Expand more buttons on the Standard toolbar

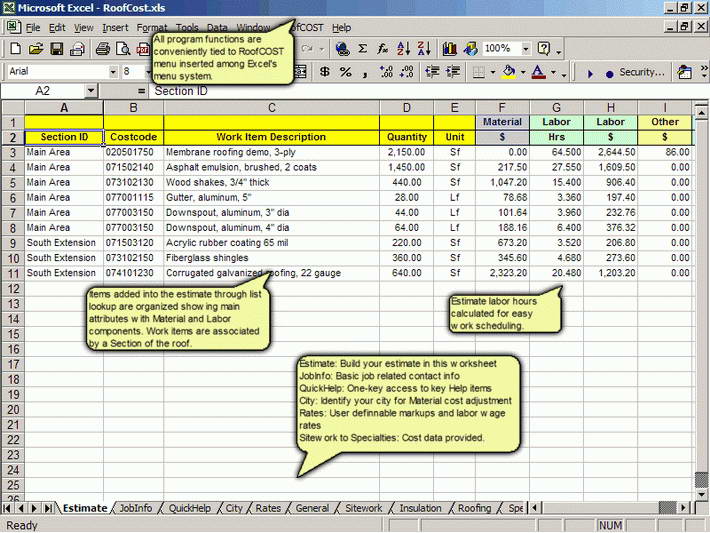tap(559, 51)
